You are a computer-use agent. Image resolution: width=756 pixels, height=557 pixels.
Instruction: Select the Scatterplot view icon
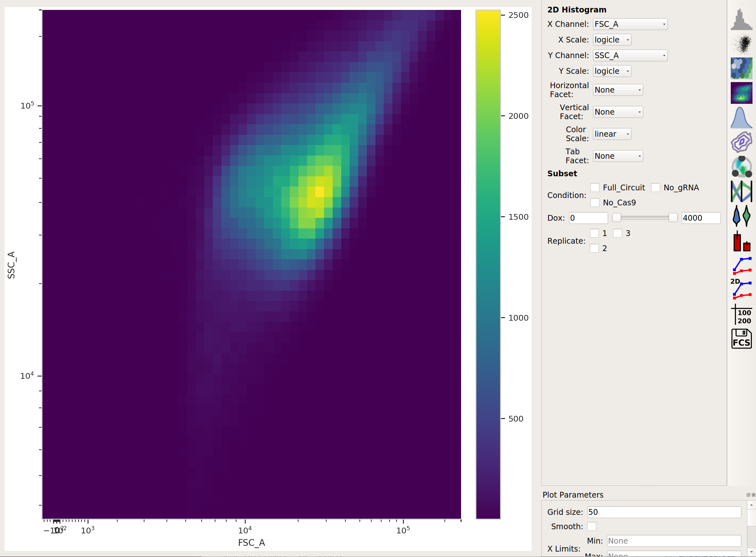pos(741,44)
